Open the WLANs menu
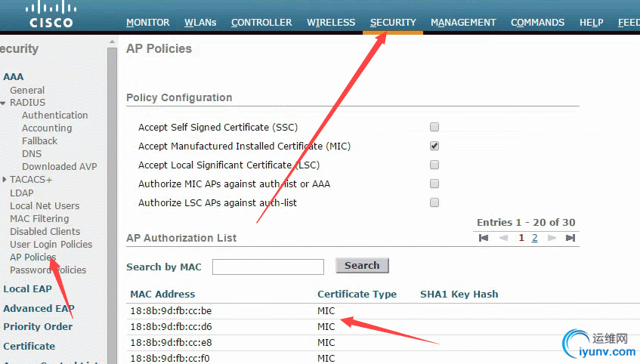This screenshot has height=364, width=640. [200, 23]
